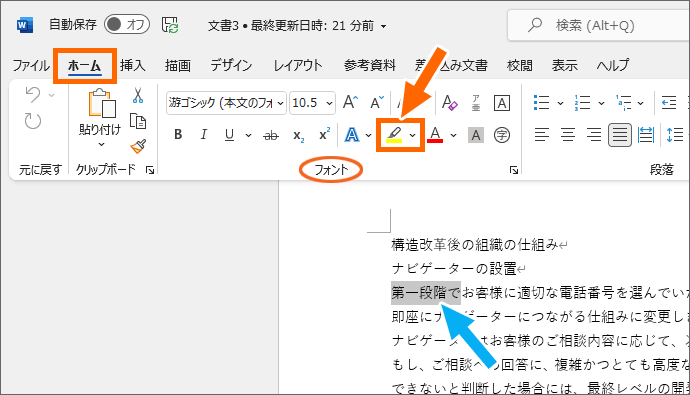Click the bullet list icon
The height and width of the screenshot is (395, 690).
coord(541,103)
